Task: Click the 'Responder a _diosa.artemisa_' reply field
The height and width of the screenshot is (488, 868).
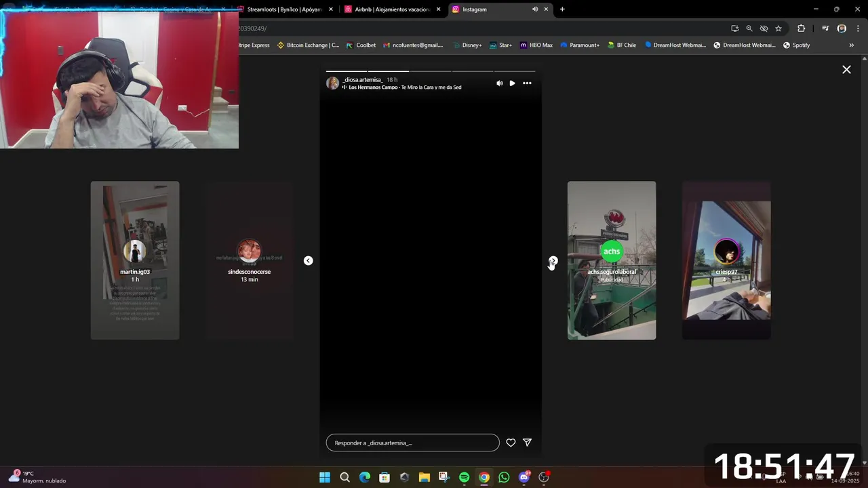Action: pos(412,443)
